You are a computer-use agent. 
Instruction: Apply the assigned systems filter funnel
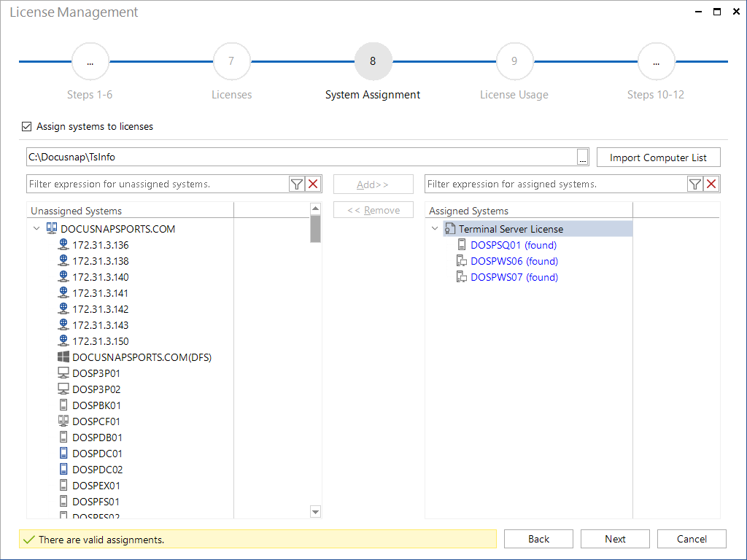(x=695, y=184)
